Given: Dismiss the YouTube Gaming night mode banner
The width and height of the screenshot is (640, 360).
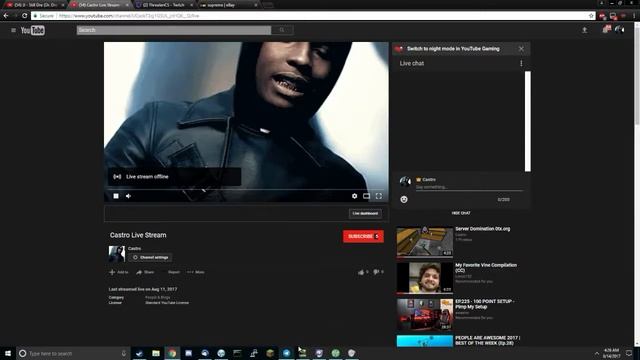Looking at the screenshot, I should pyautogui.click(x=521, y=49).
